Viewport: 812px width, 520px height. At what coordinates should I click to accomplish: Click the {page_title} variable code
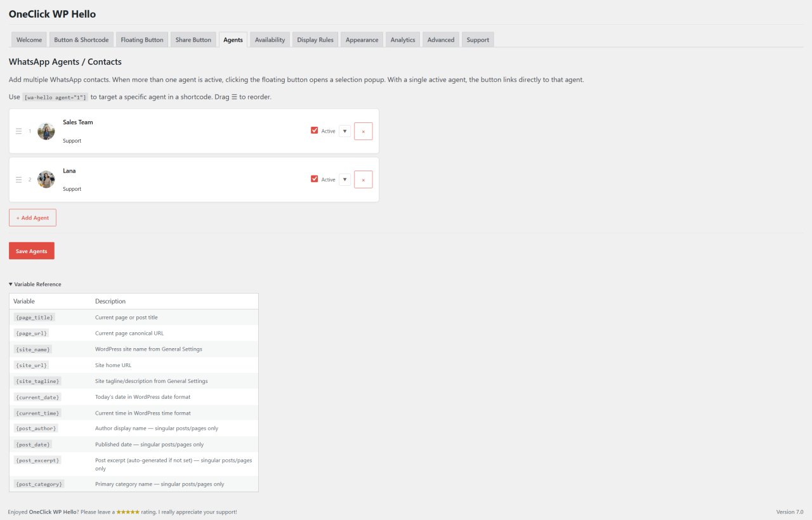coord(34,317)
